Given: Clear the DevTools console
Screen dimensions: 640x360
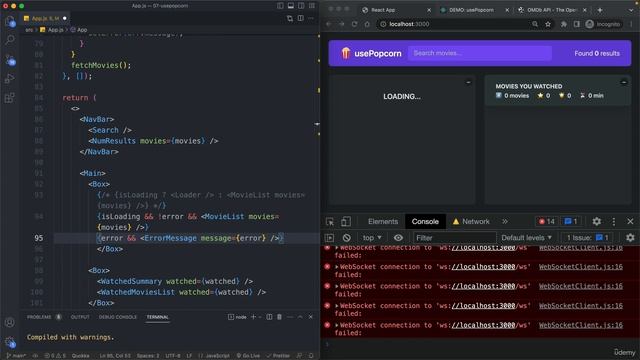Looking at the screenshot, I should (347, 238).
